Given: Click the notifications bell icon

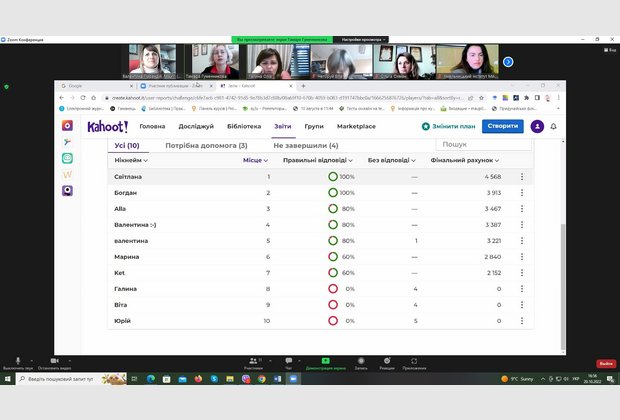Looking at the screenshot, I should pos(553,126).
